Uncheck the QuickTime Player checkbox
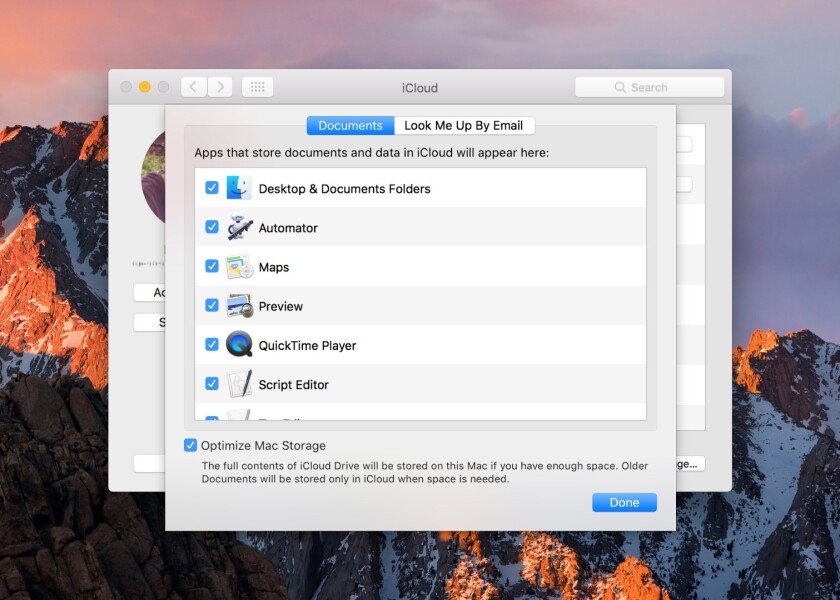Screen dimensions: 840x600 point(212,344)
